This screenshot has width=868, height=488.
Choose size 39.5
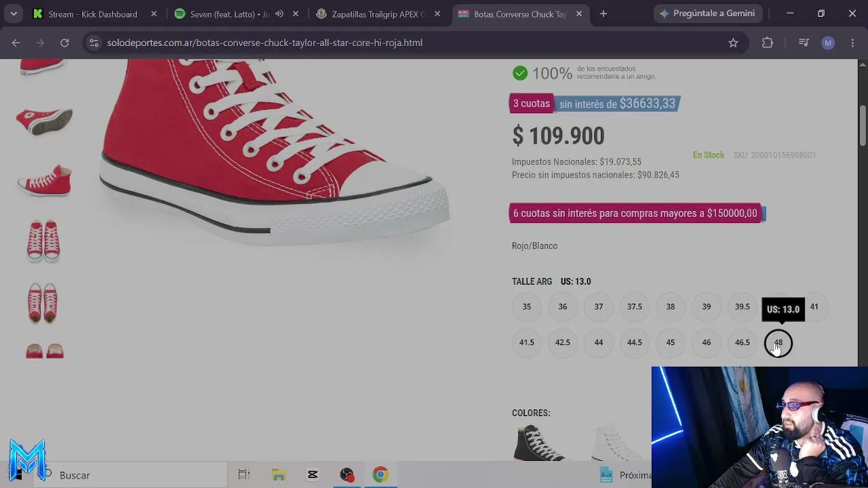(x=743, y=307)
